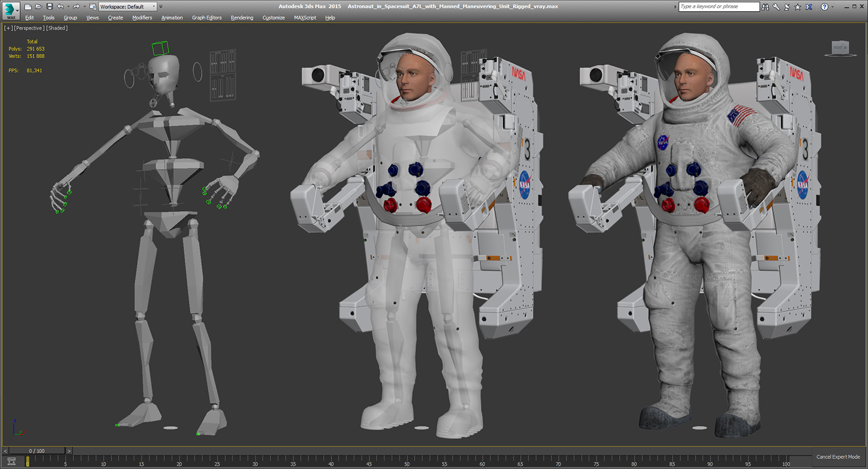The height and width of the screenshot is (469, 868).
Task: Open the Modifiers menu
Action: pyautogui.click(x=142, y=18)
